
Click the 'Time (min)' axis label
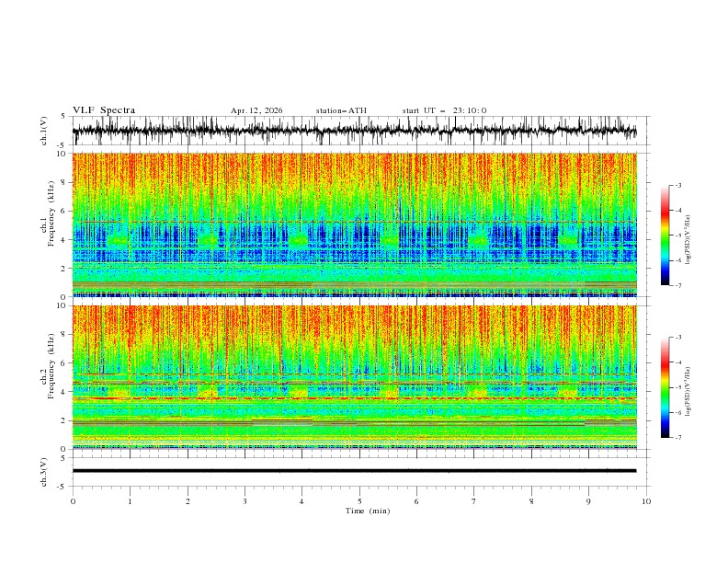368,511
